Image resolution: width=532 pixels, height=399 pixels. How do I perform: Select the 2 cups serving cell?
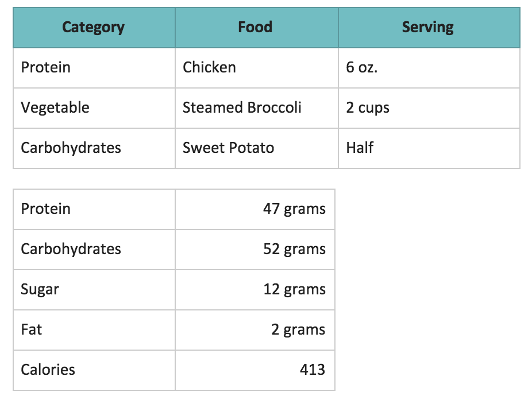[368, 108]
